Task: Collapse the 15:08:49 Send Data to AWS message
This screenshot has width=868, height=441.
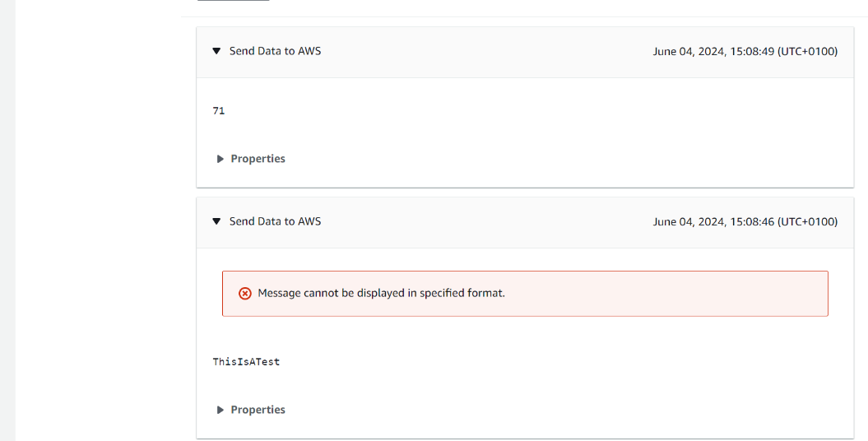Action: tap(217, 51)
